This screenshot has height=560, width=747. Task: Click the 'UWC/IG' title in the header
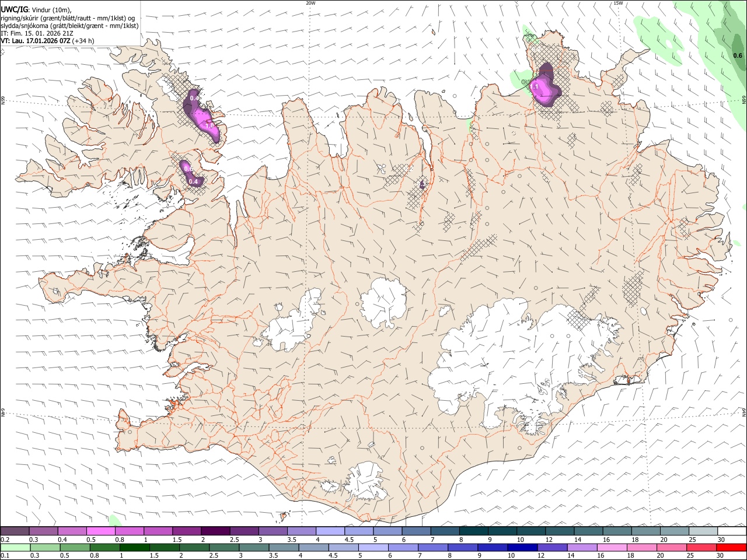pyautogui.click(x=14, y=10)
